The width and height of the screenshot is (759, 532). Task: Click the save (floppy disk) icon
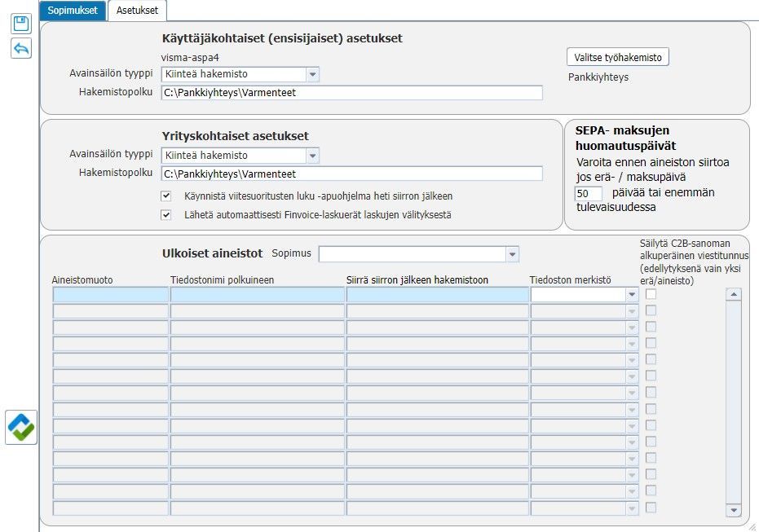click(x=21, y=24)
